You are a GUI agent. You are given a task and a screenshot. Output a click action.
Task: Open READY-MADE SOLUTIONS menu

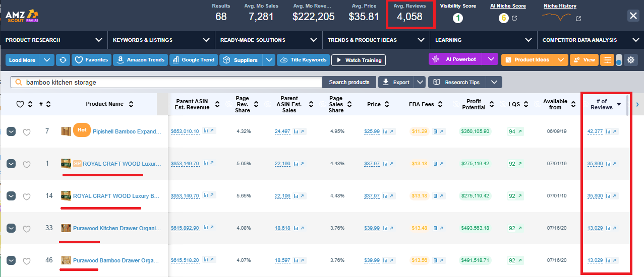point(269,40)
